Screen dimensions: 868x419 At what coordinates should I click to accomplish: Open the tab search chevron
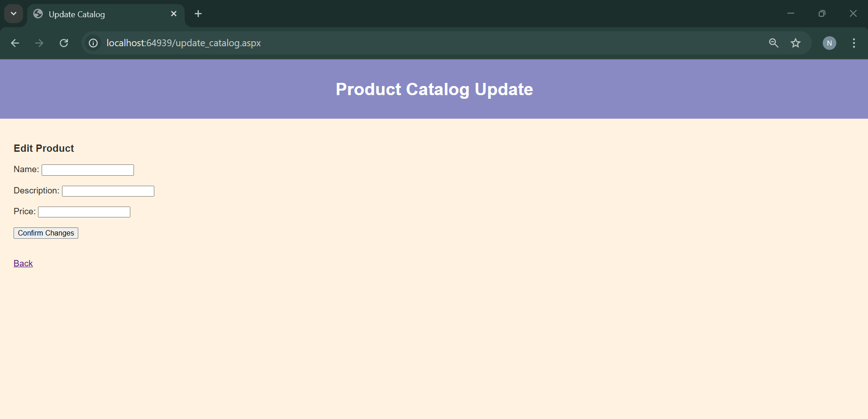[13, 14]
